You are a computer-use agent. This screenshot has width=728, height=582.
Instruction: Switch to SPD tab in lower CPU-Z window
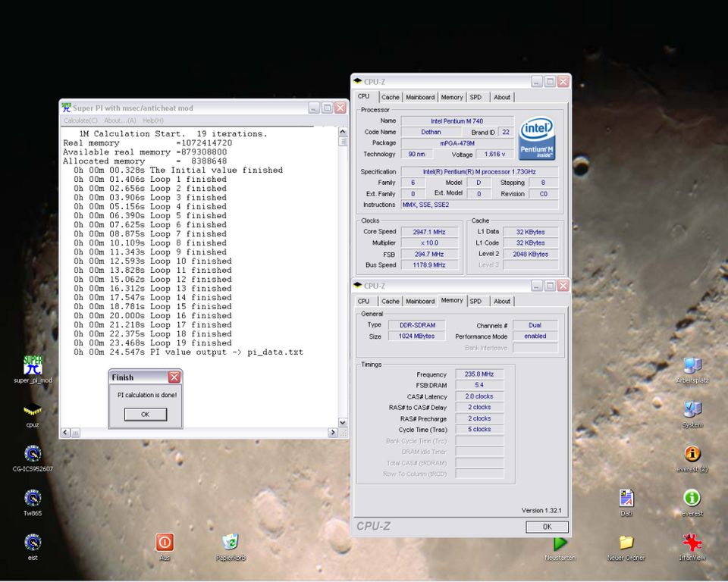[475, 301]
